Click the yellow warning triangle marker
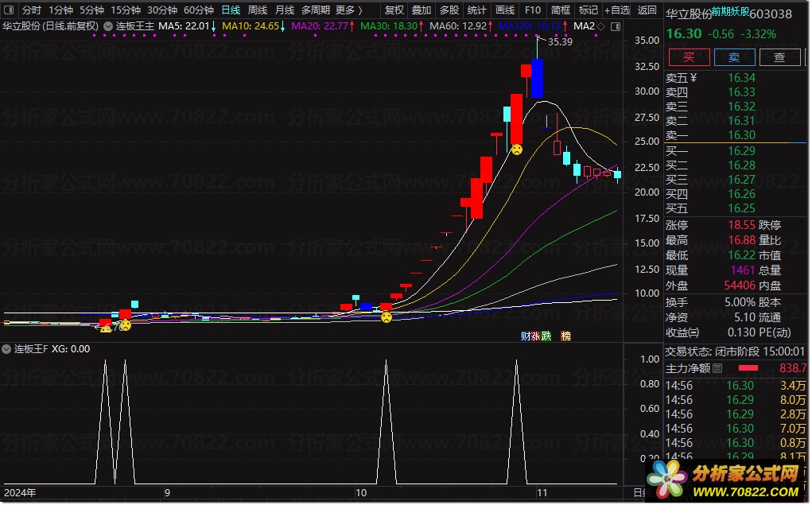Image resolution: width=812 pixels, height=505 pixels. (x=106, y=328)
